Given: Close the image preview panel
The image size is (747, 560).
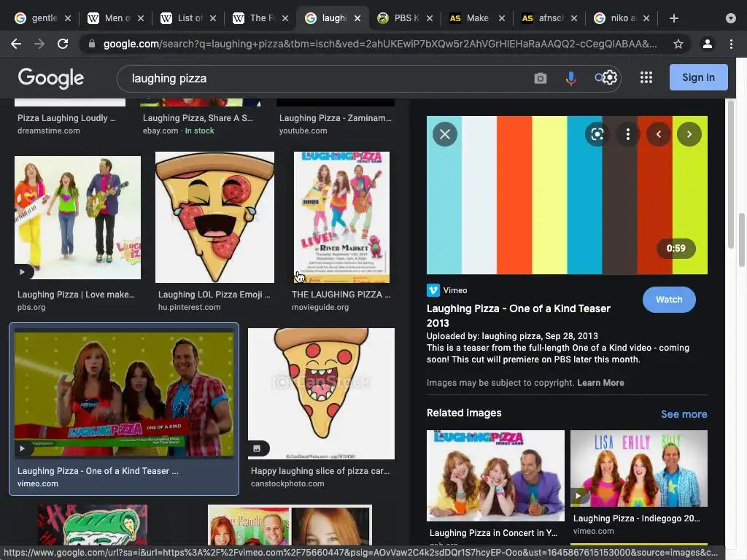Looking at the screenshot, I should pos(445,134).
